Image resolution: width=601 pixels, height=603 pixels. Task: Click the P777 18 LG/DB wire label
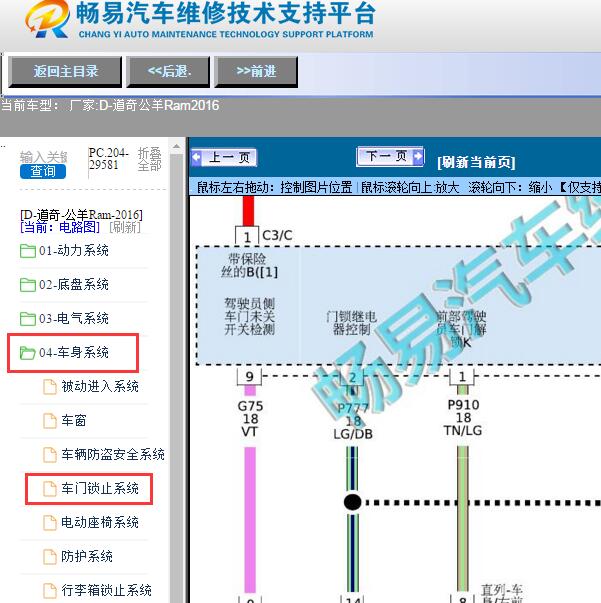(353, 421)
